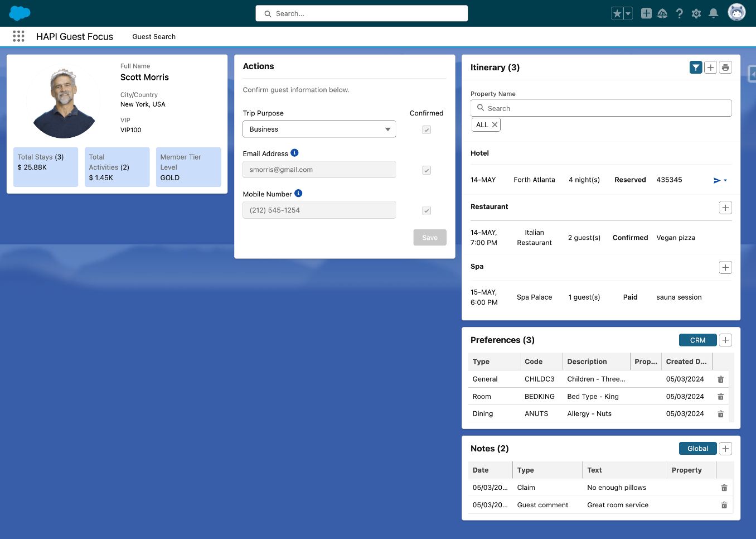Open the notifications bell
The height and width of the screenshot is (539, 756).
(x=713, y=13)
